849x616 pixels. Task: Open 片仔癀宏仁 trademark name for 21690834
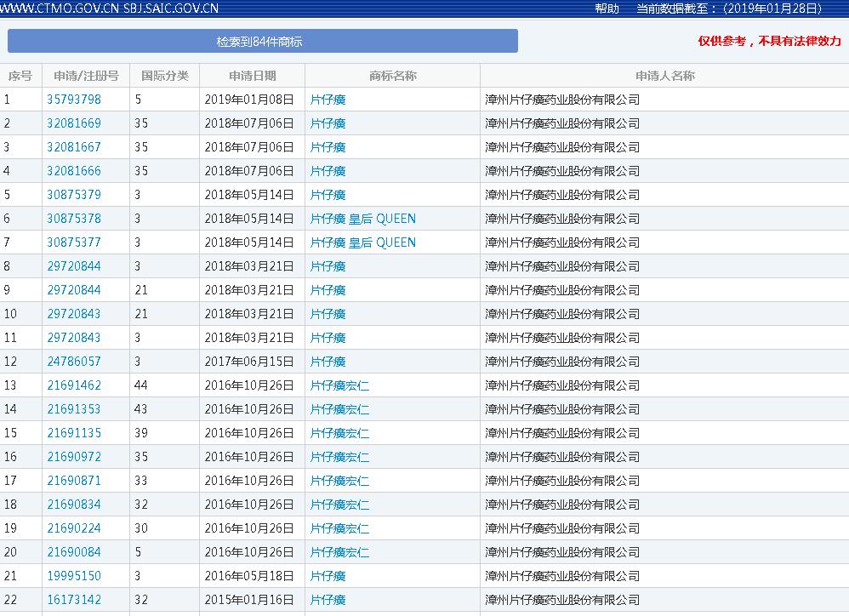[340, 505]
